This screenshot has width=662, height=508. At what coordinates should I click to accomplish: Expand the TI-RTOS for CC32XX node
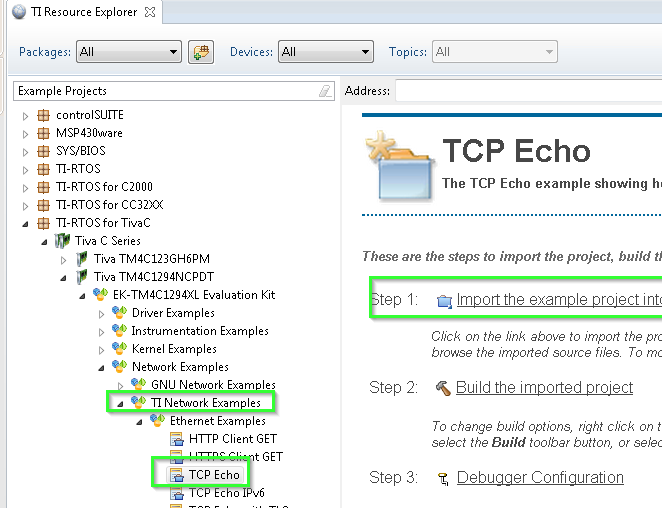click(25, 206)
